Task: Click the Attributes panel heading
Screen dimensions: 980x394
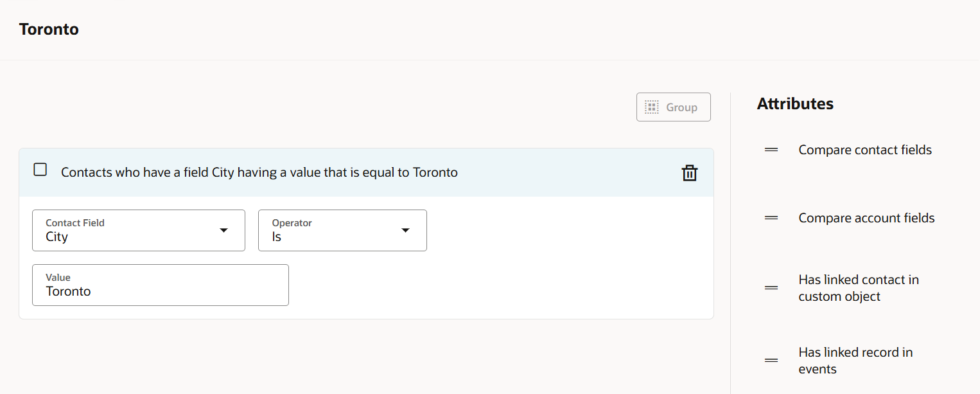Action: point(795,103)
